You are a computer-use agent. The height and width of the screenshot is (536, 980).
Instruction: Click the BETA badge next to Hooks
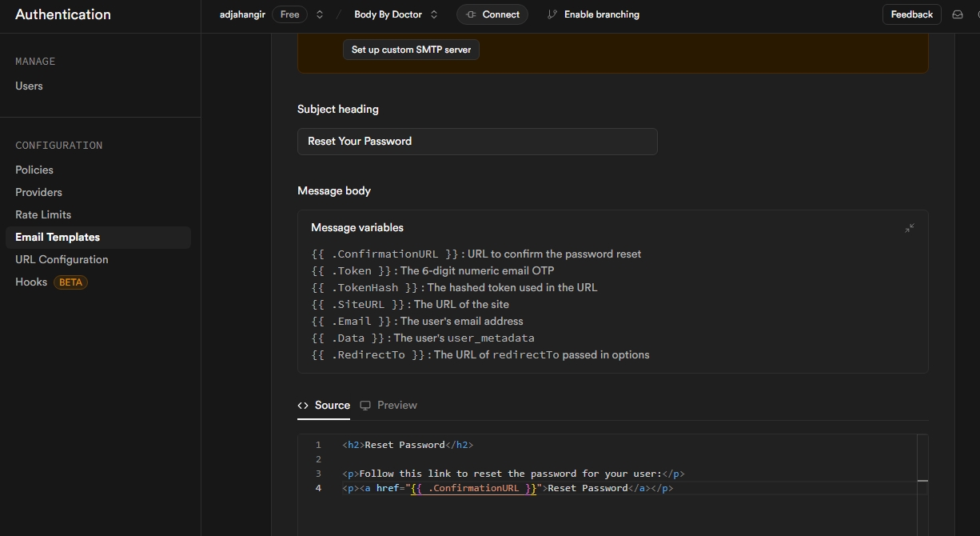pos(70,282)
